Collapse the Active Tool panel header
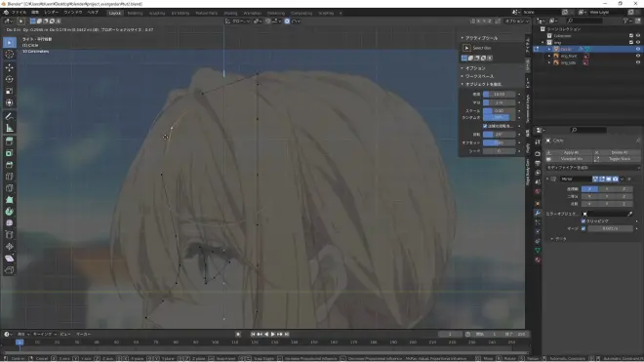Image resolution: width=644 pixels, height=362 pixels. point(480,38)
